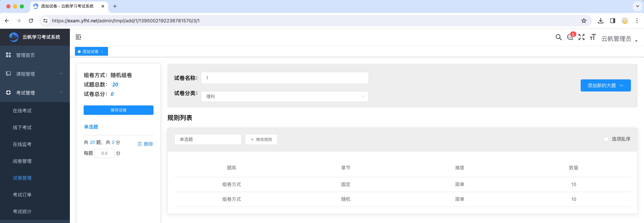Viewport: 644px width, 223px height.
Task: Open the browser tab search chevron
Action: pyautogui.click(x=637, y=6)
